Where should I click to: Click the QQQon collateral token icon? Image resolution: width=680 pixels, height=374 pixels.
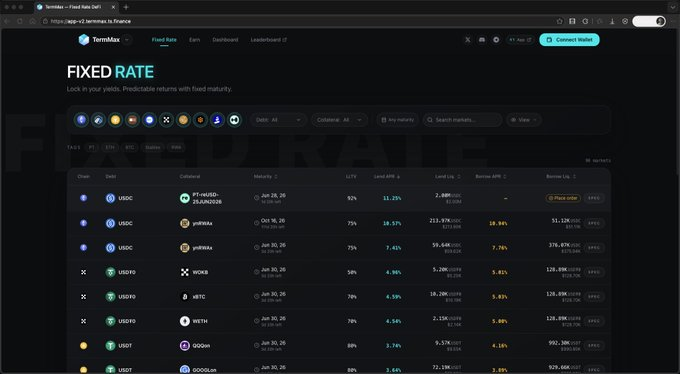coord(185,346)
